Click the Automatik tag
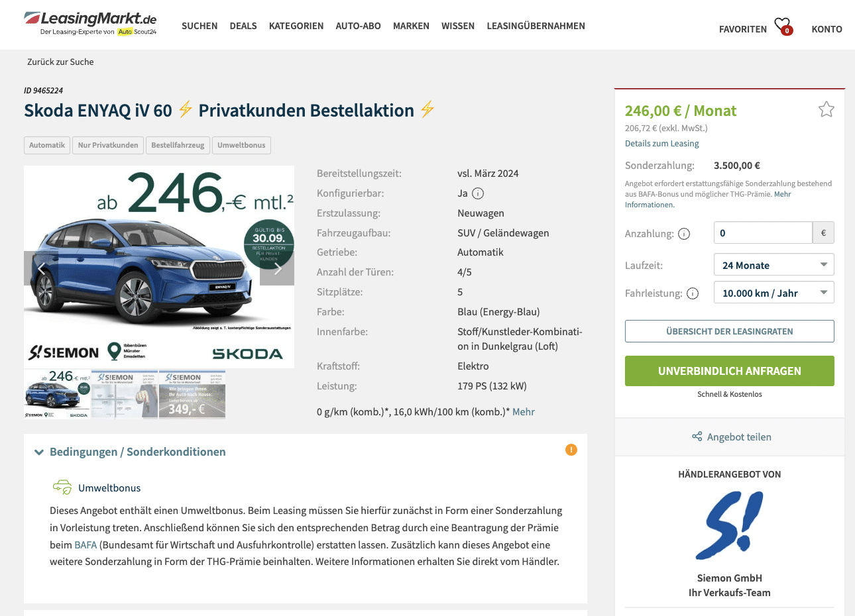 tap(47, 145)
